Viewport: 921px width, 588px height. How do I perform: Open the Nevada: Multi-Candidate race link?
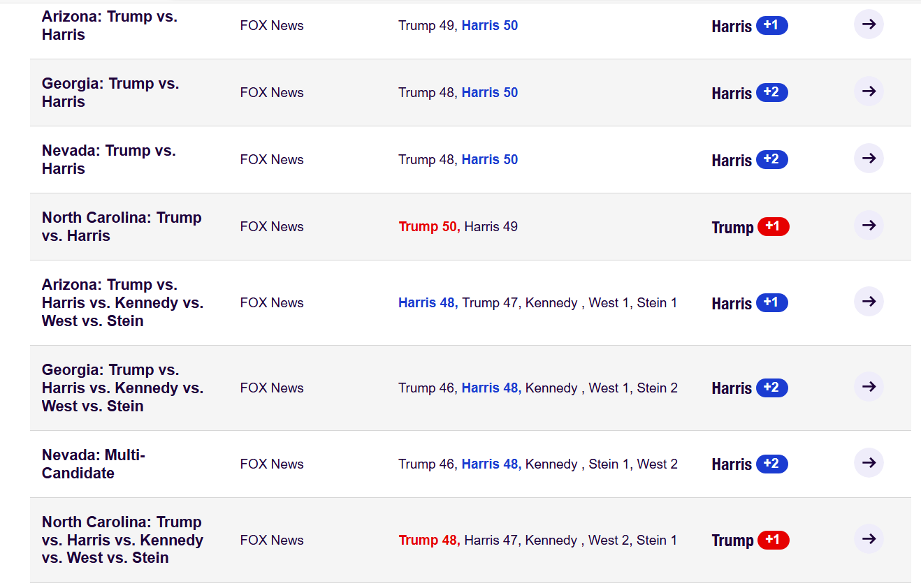(x=94, y=464)
